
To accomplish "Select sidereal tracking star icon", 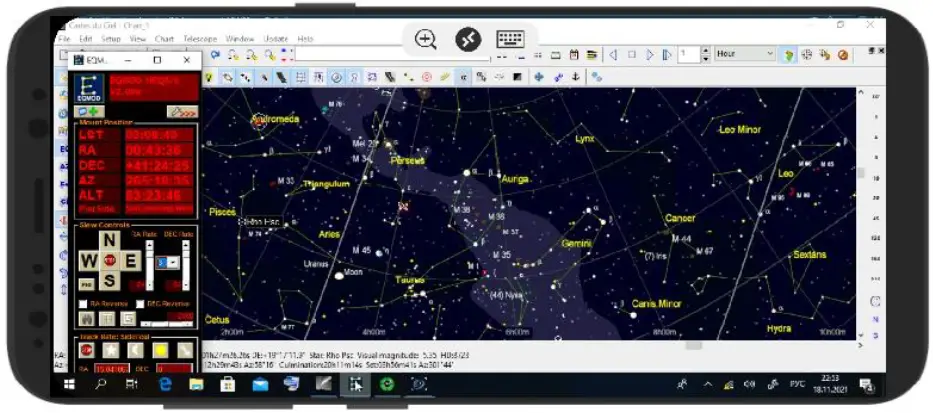I will pyautogui.click(x=111, y=351).
